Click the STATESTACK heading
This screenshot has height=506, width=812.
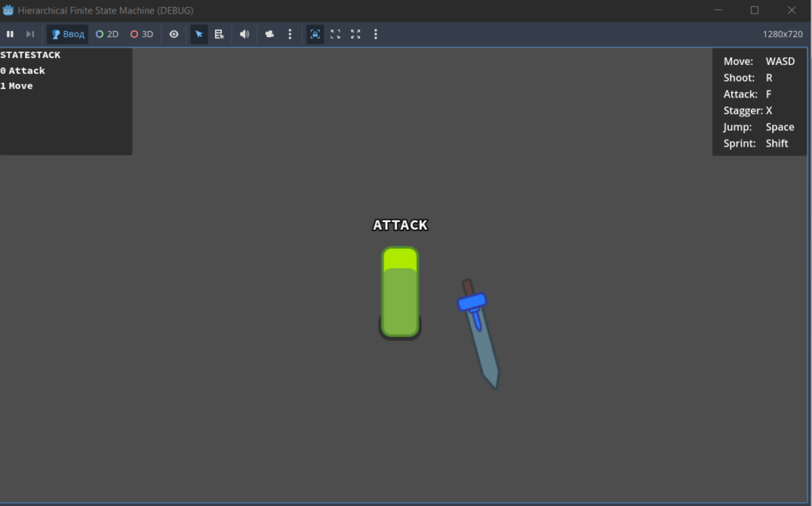click(x=31, y=55)
